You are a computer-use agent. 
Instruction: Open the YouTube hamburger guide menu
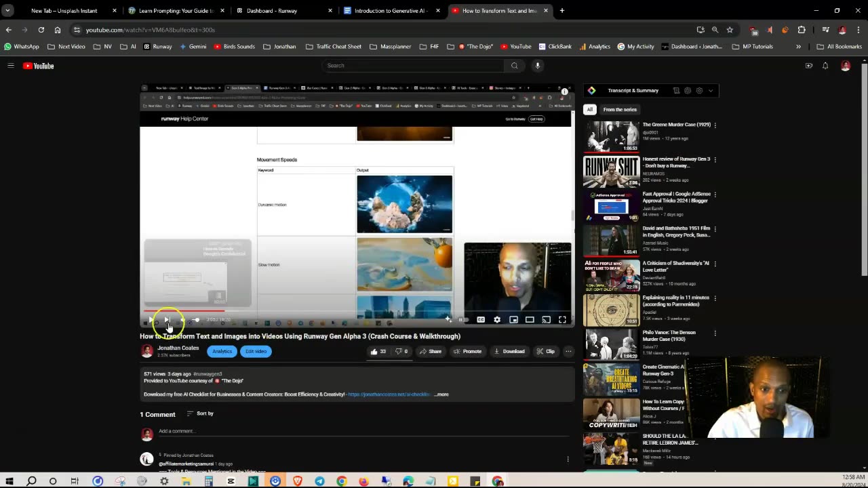click(11, 66)
